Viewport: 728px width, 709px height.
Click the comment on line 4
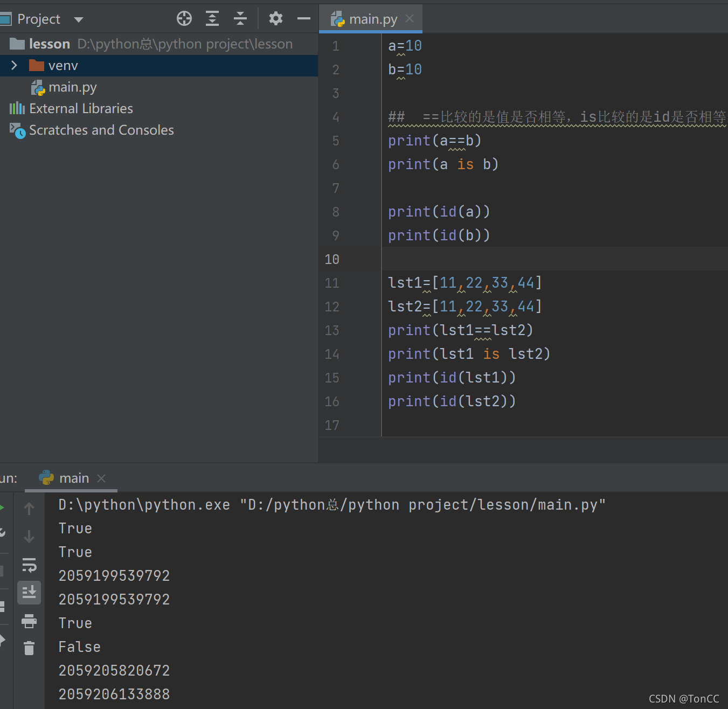coord(557,117)
